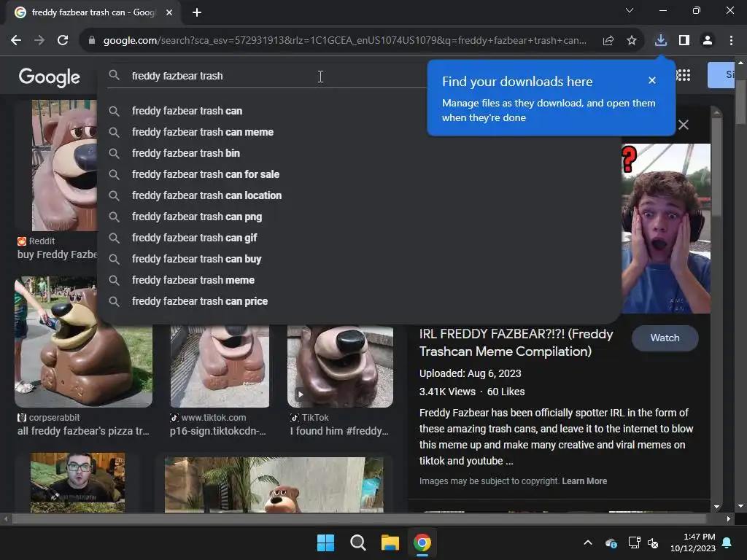
Task: Open the 'Learn More' copyright link
Action: coord(584,481)
